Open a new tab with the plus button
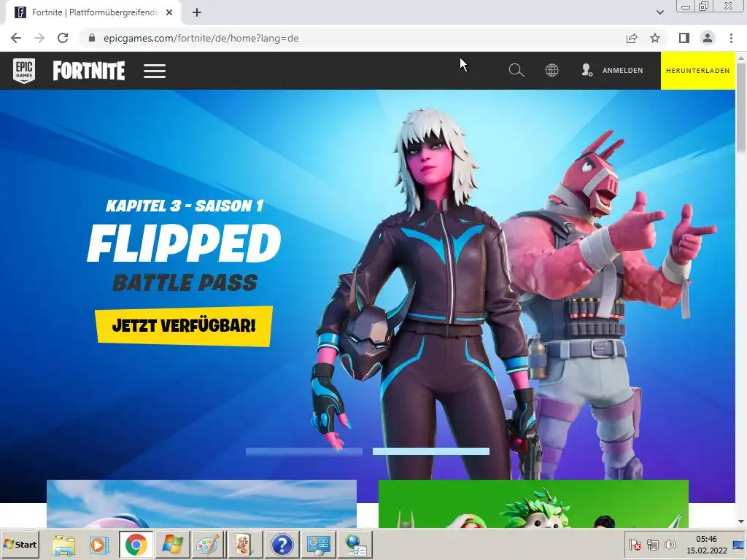747x560 pixels. pyautogui.click(x=197, y=12)
